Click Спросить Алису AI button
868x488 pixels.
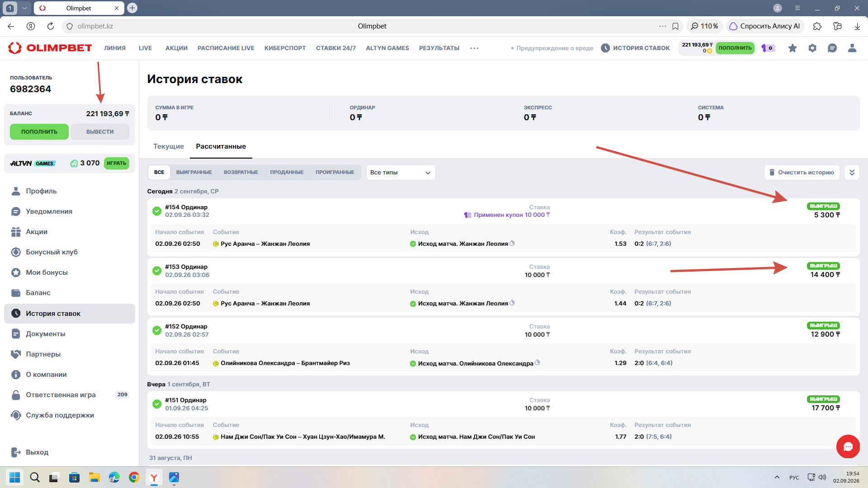click(765, 26)
